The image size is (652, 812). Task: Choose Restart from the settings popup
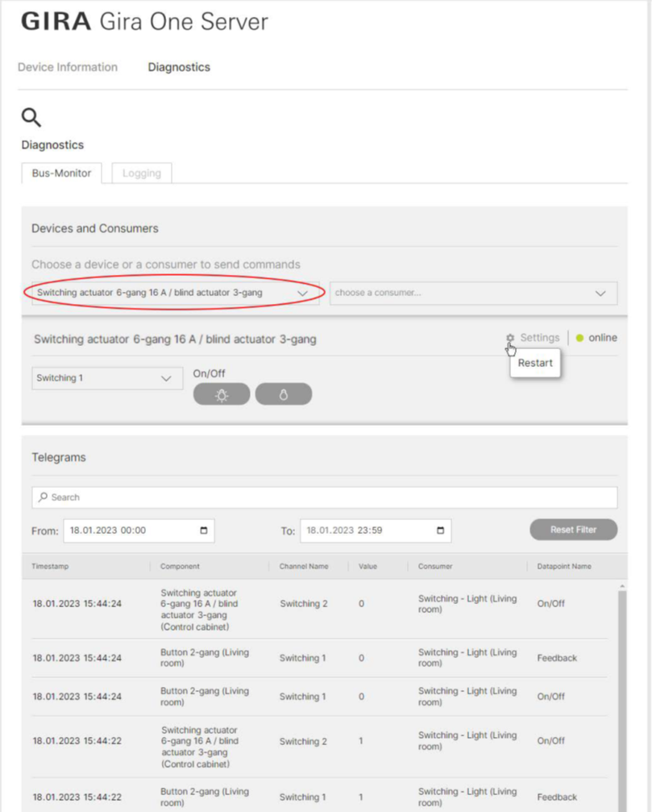click(535, 363)
